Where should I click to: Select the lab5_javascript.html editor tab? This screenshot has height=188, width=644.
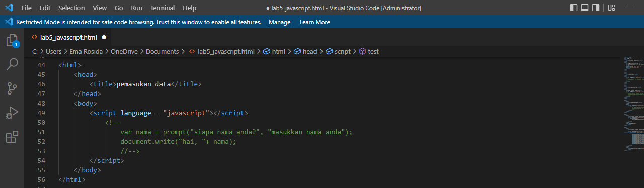tap(68, 37)
